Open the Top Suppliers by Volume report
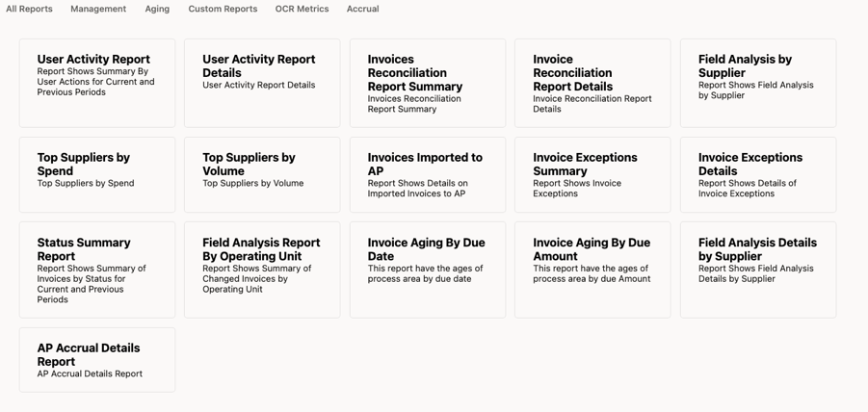Screen dimensions: 868x412 coord(262,174)
